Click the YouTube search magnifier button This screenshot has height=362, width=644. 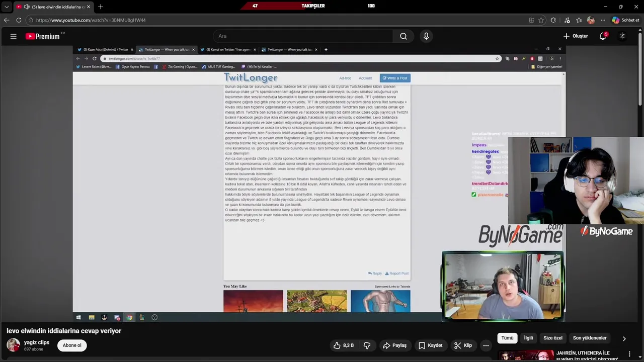(404, 36)
